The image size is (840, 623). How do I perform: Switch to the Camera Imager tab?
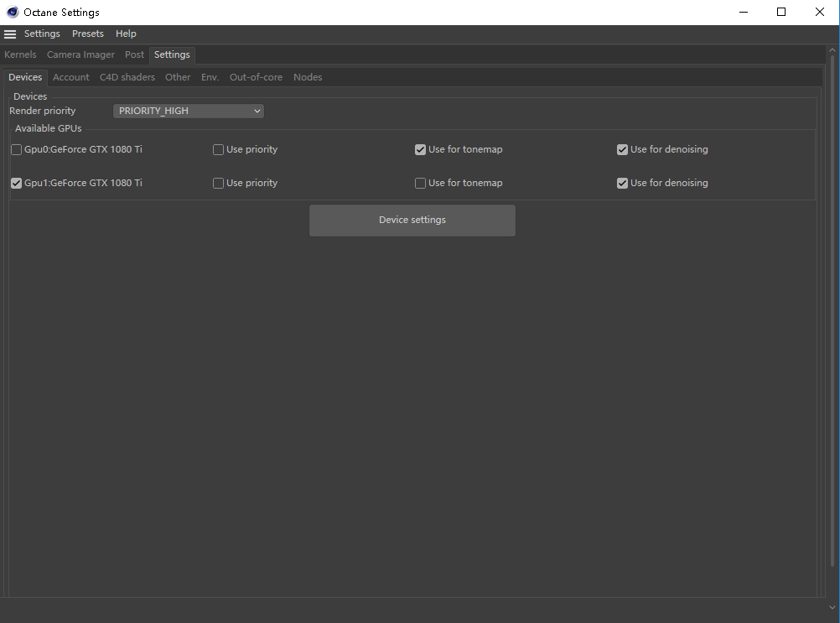(80, 55)
